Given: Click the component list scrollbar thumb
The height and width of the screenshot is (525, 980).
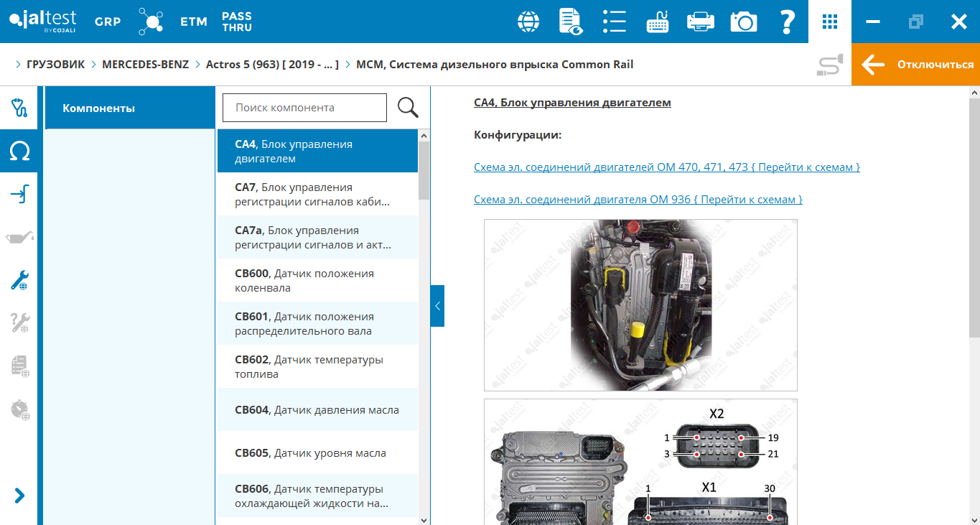Looking at the screenshot, I should [424, 170].
